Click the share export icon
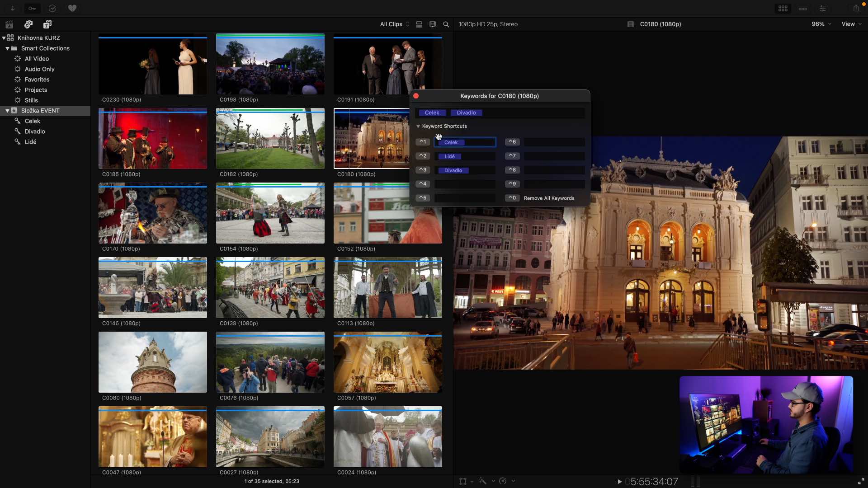This screenshot has height=488, width=868. pyautogui.click(x=856, y=8)
